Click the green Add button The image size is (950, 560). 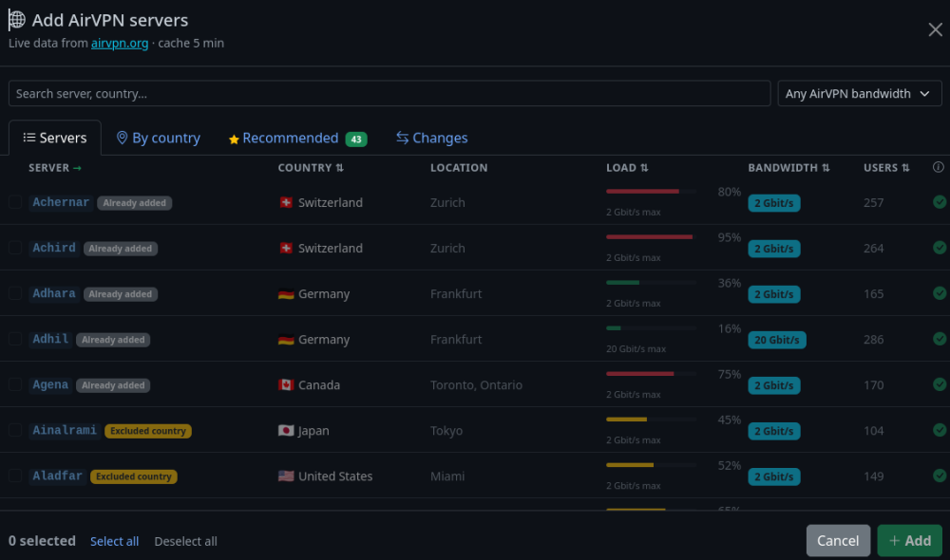909,541
